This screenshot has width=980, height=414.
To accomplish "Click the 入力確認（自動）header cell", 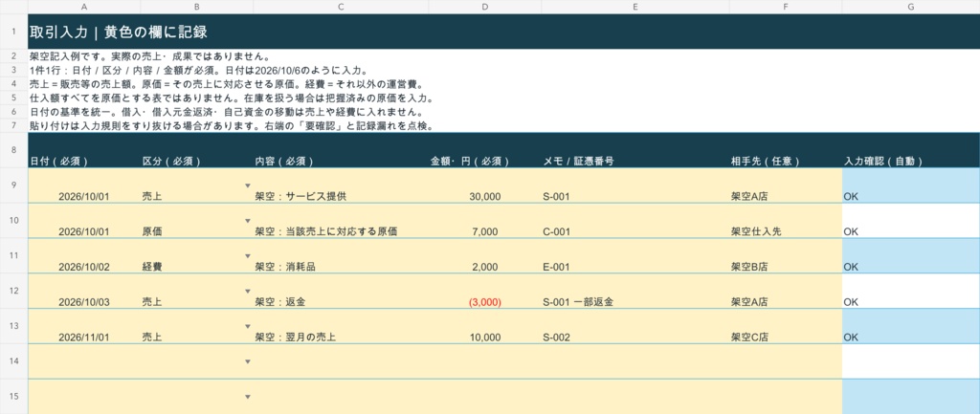I will (x=911, y=150).
